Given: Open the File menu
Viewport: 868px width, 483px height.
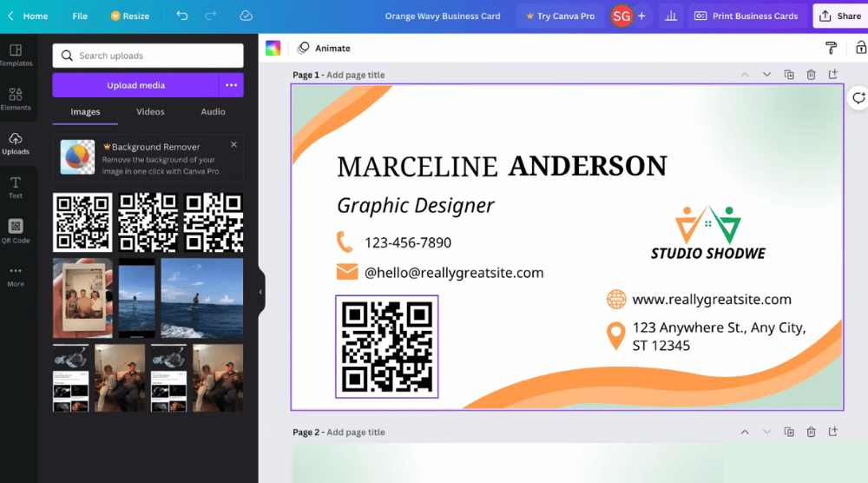Looking at the screenshot, I should tap(80, 16).
